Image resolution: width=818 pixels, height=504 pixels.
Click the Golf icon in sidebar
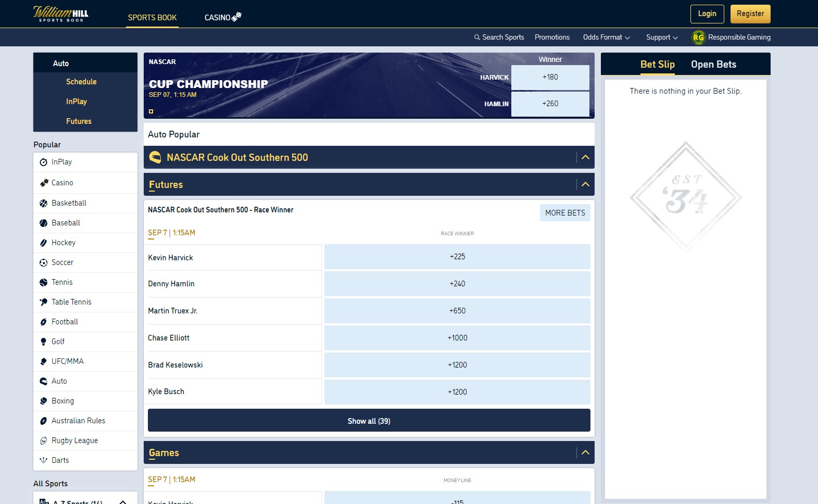[43, 342]
